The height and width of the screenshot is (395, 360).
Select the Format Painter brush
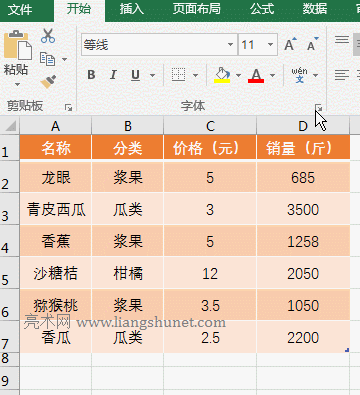48,82
